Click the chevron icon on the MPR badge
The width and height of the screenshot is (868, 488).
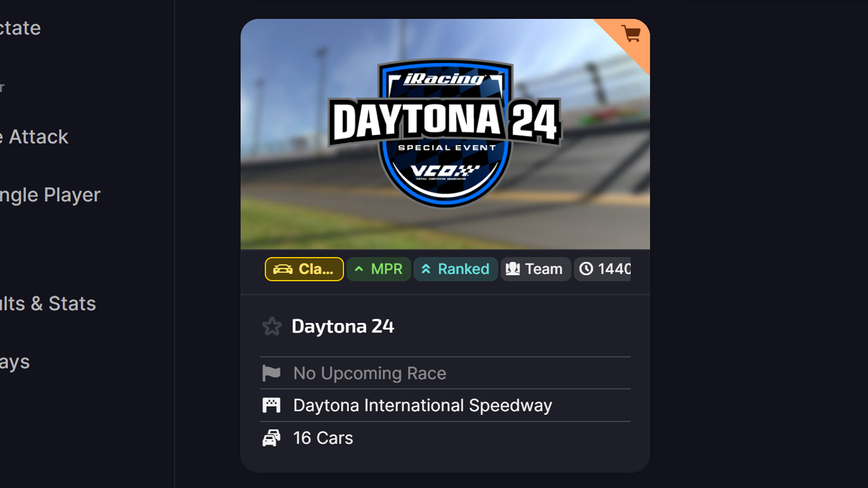pyautogui.click(x=359, y=269)
